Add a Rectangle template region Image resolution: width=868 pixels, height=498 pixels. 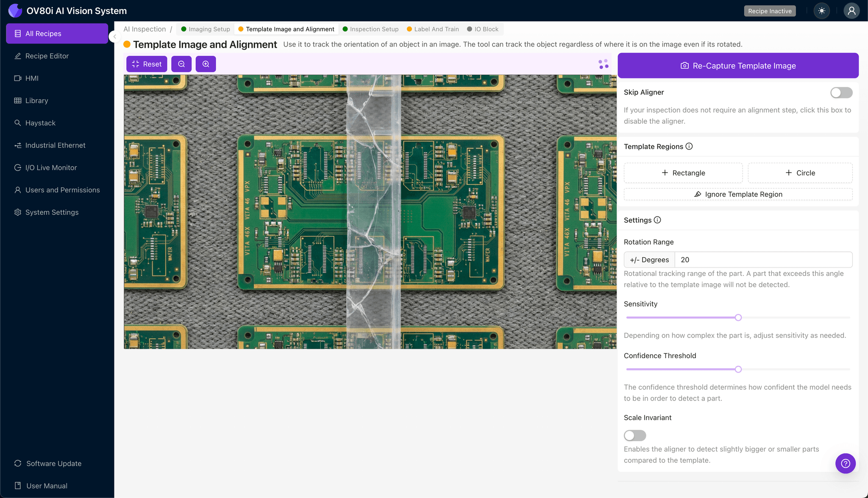point(683,172)
